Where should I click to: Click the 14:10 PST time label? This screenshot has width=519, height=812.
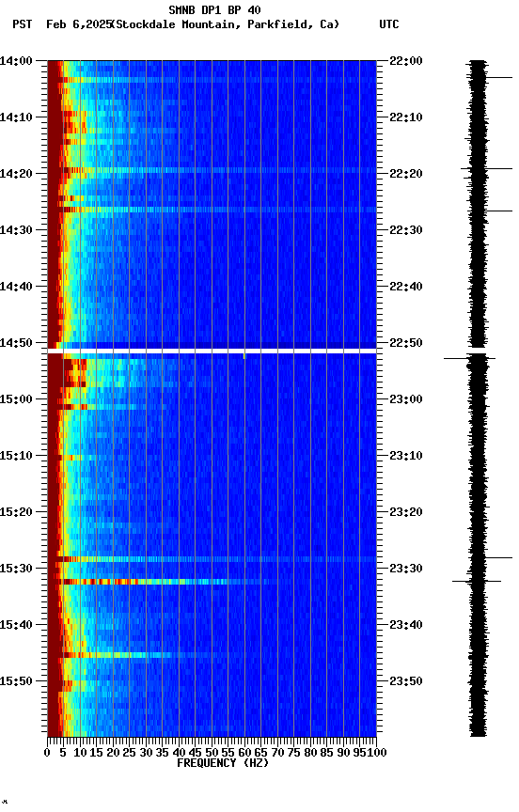pos(16,117)
